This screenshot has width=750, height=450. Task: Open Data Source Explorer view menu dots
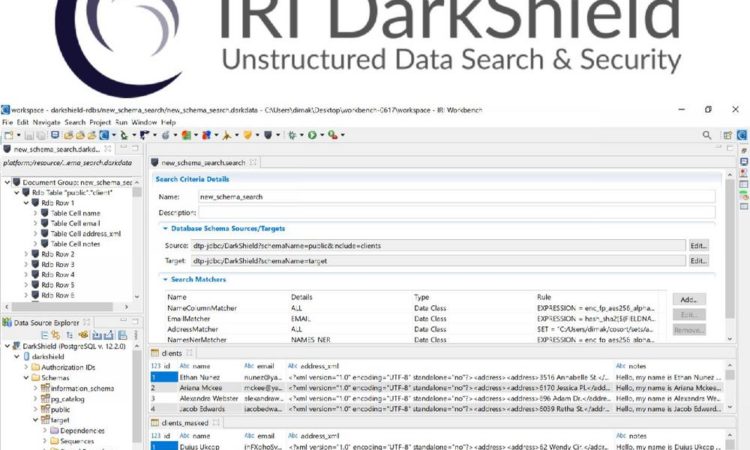point(136,335)
